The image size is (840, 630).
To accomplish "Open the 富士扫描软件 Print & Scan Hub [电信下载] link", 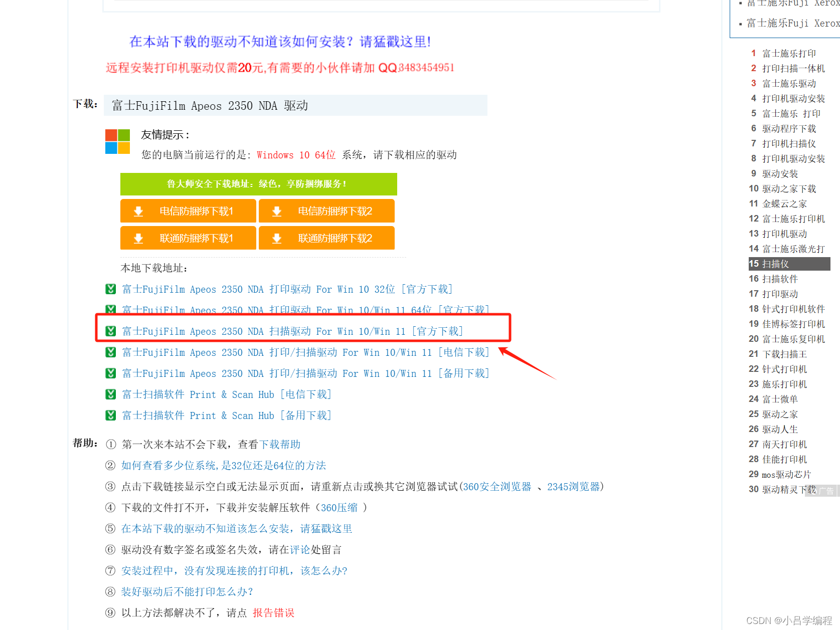I will (227, 394).
